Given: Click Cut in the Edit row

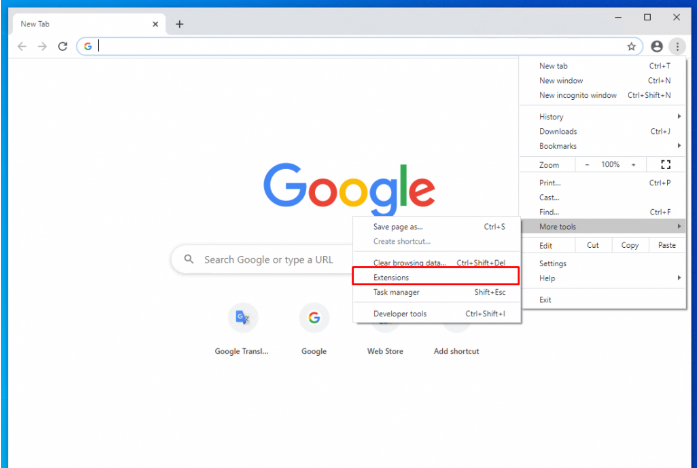Looking at the screenshot, I should click(593, 245).
